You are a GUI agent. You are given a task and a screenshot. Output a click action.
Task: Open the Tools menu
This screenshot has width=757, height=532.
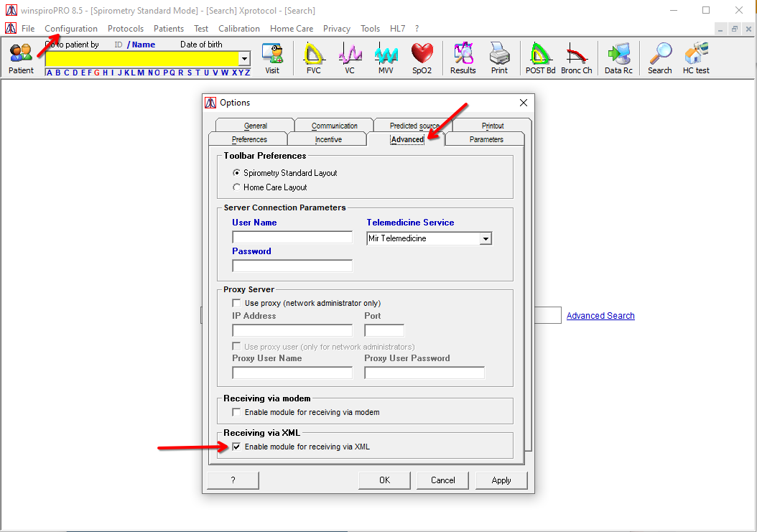(370, 29)
